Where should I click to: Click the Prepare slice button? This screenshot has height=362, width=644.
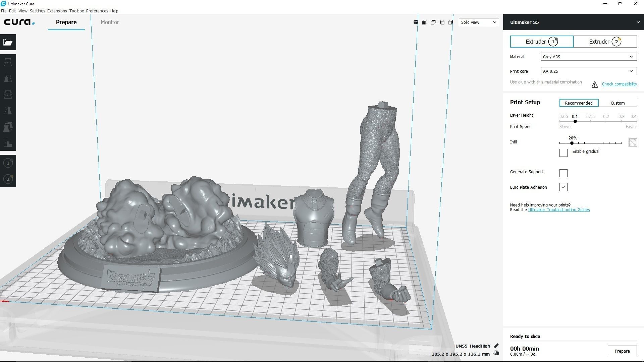pyautogui.click(x=622, y=351)
